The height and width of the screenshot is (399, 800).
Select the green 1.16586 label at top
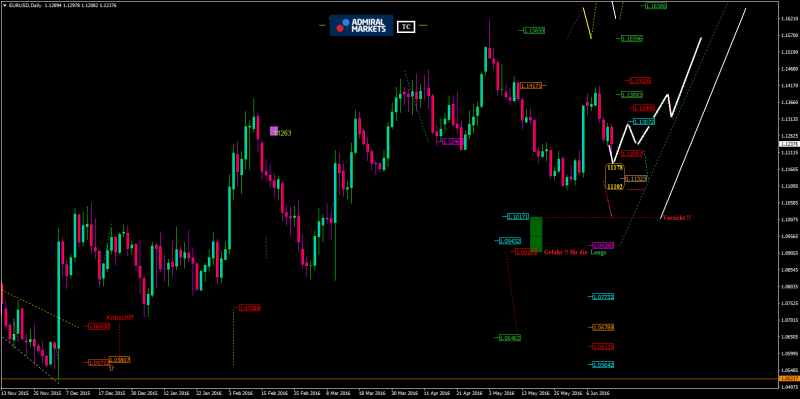coord(656,6)
